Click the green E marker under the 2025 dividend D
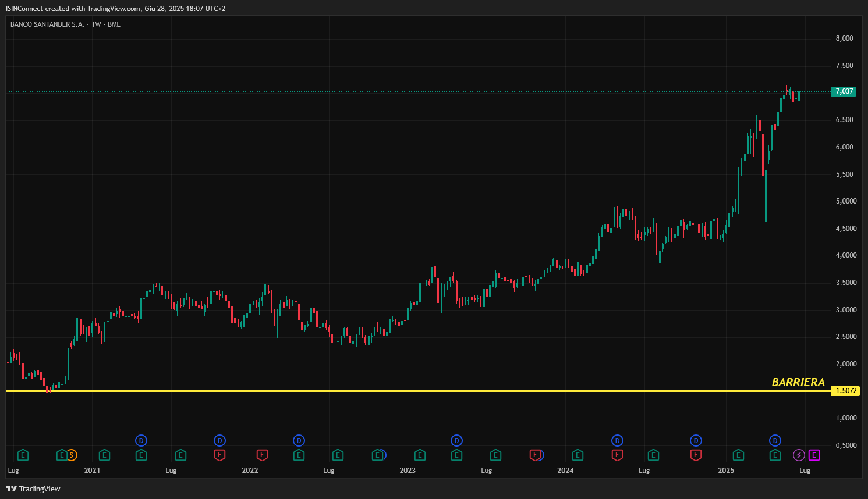The width and height of the screenshot is (868, 499). click(775, 455)
